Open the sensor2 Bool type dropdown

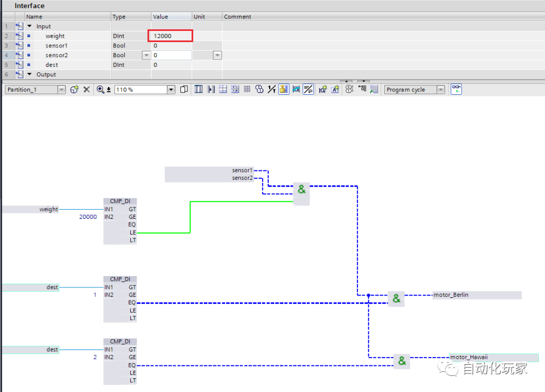[146, 55]
